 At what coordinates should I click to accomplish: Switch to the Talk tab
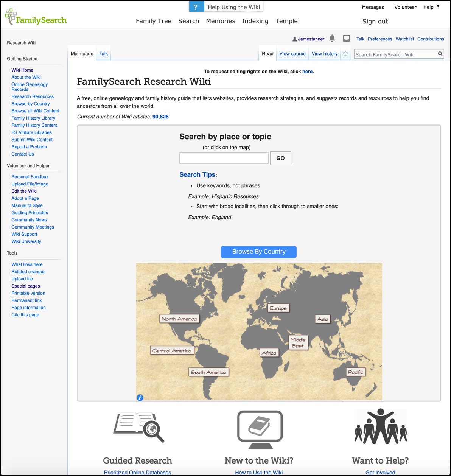[x=103, y=53]
